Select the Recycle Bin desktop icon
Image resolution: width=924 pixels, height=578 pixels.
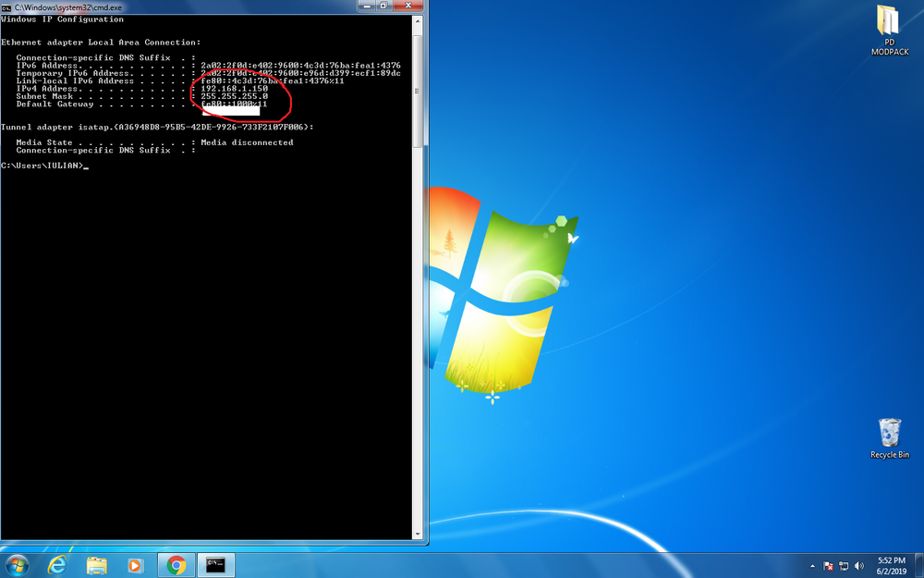889,438
